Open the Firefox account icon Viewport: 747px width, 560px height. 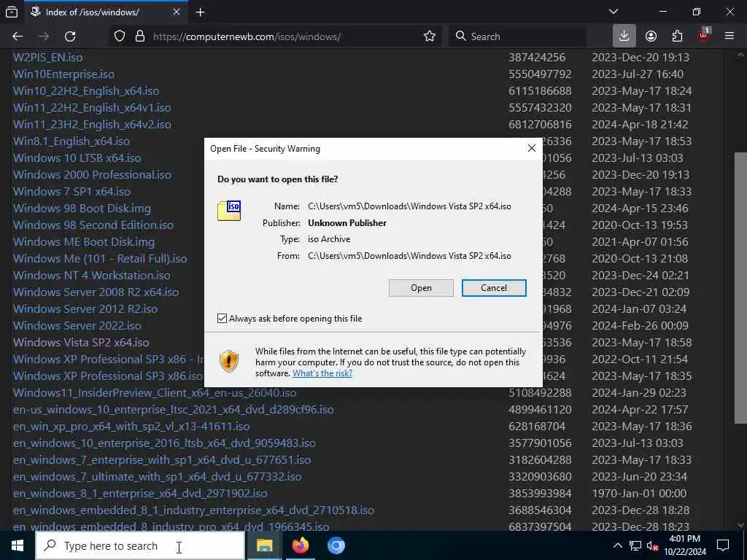651,36
